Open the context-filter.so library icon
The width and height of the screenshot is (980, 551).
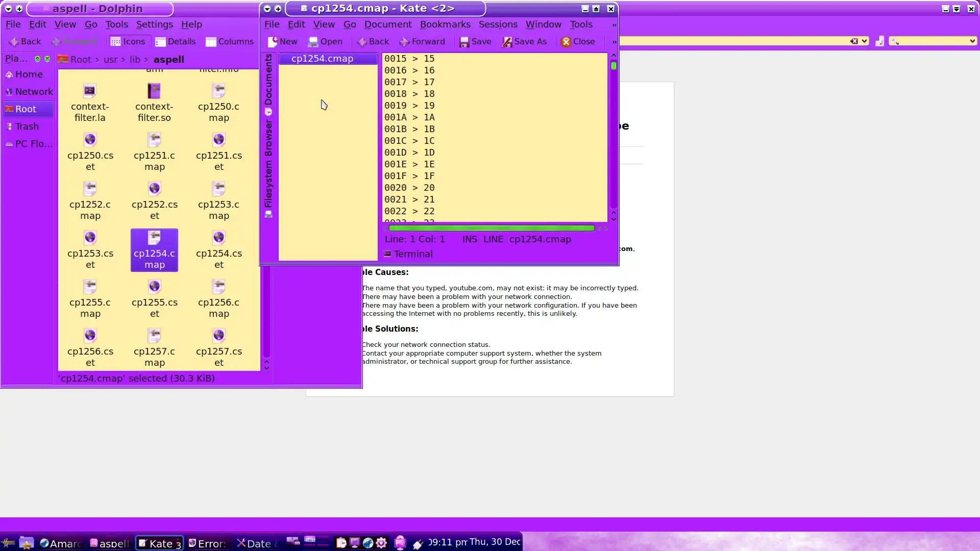tap(154, 91)
